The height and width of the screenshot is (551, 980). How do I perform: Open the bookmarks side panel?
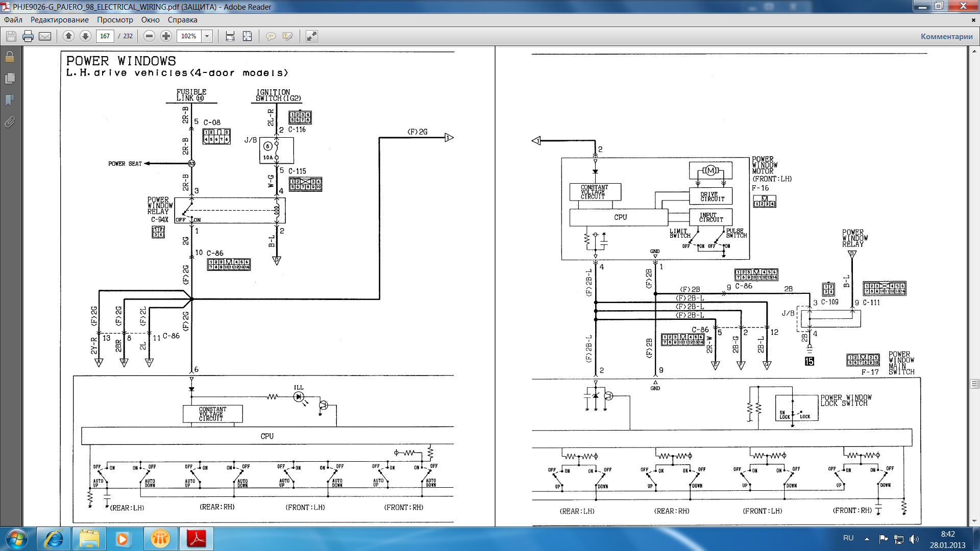(10, 100)
